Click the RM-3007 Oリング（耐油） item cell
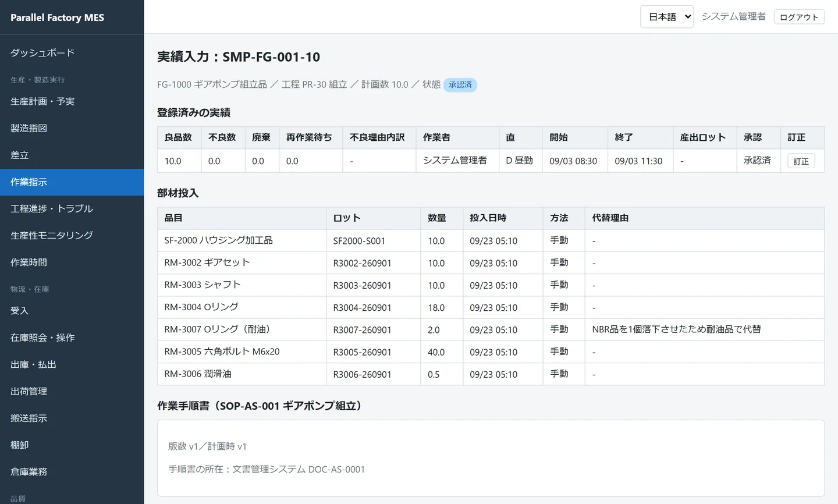Image resolution: width=838 pixels, height=504 pixels. tap(242, 329)
